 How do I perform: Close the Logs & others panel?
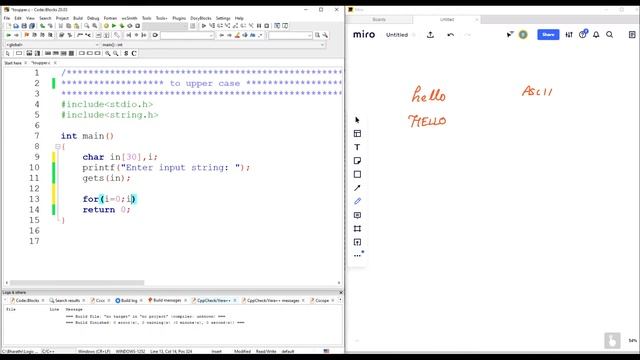(x=341, y=293)
